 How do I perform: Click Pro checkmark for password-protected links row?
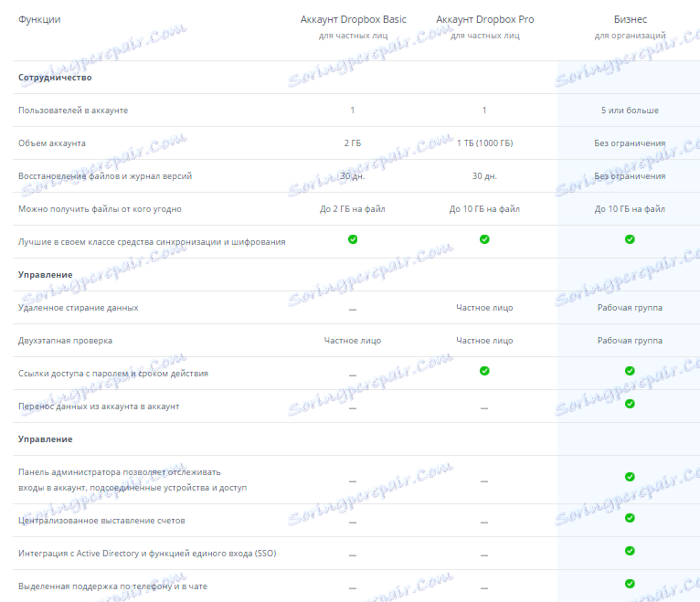(x=484, y=370)
